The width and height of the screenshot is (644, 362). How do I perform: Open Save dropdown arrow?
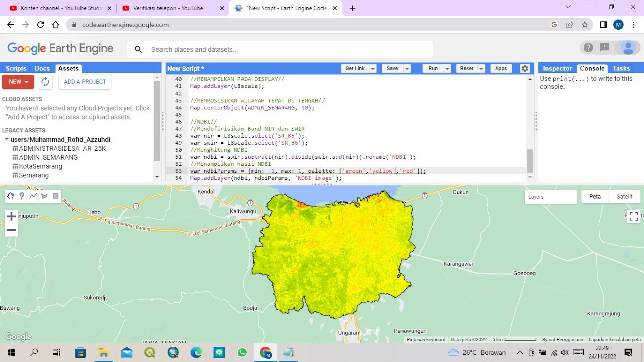coord(407,69)
